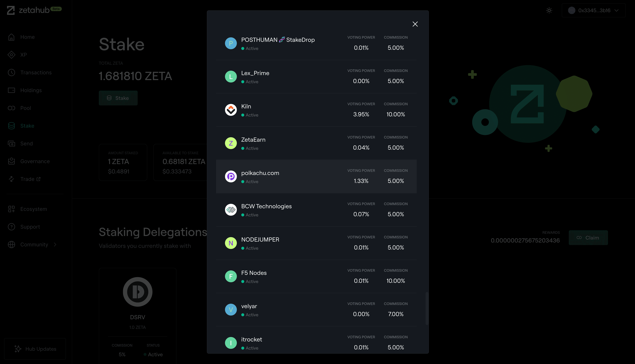
Task: Click the green Stake button
Action: (118, 98)
